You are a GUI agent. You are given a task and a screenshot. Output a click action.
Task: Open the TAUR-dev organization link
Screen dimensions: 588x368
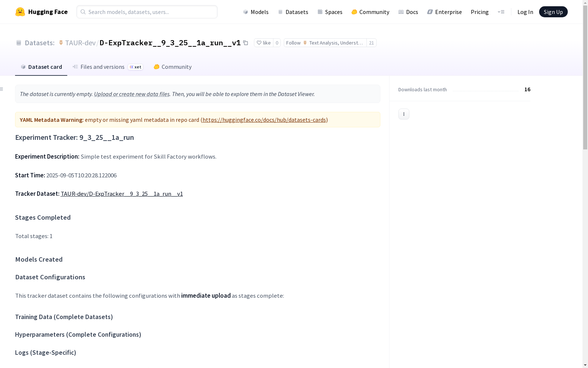[80, 43]
